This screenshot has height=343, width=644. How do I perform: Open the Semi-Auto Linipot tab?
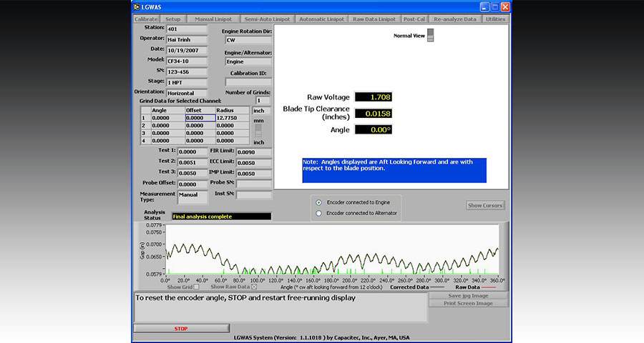(x=267, y=19)
